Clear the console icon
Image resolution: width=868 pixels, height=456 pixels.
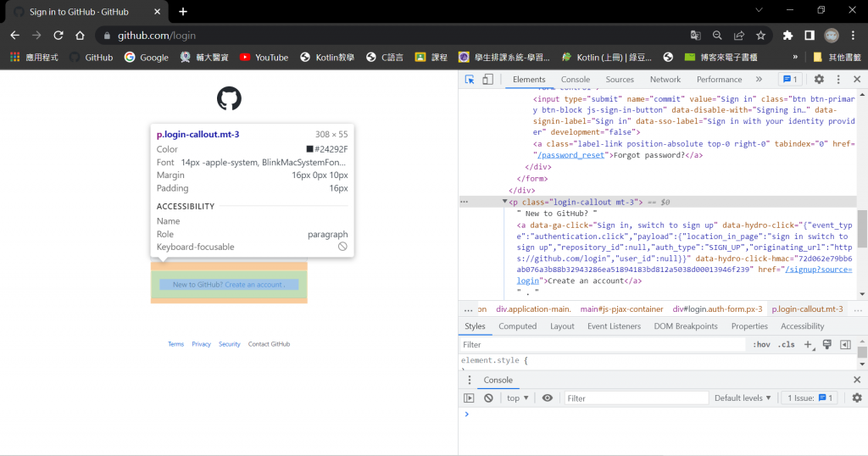(488, 398)
